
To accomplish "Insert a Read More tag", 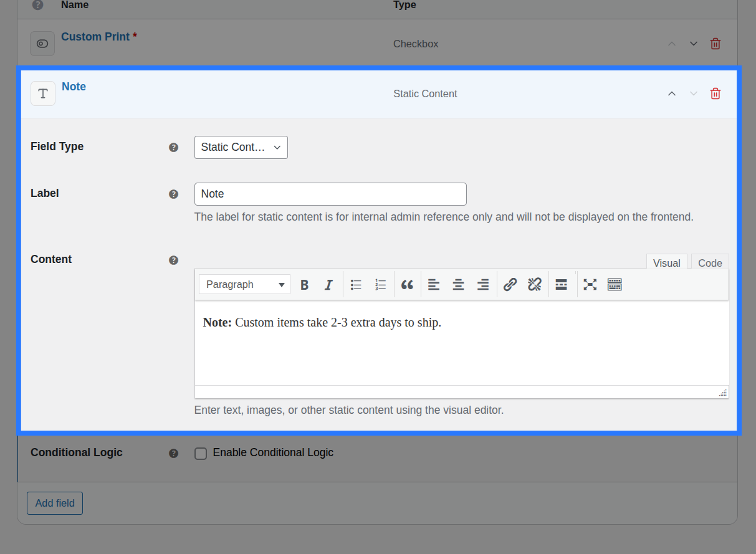I will (x=561, y=285).
